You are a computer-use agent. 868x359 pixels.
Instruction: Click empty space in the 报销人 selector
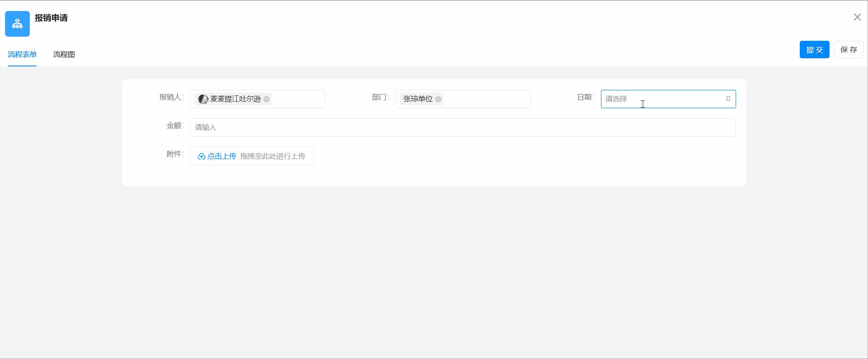click(298, 99)
